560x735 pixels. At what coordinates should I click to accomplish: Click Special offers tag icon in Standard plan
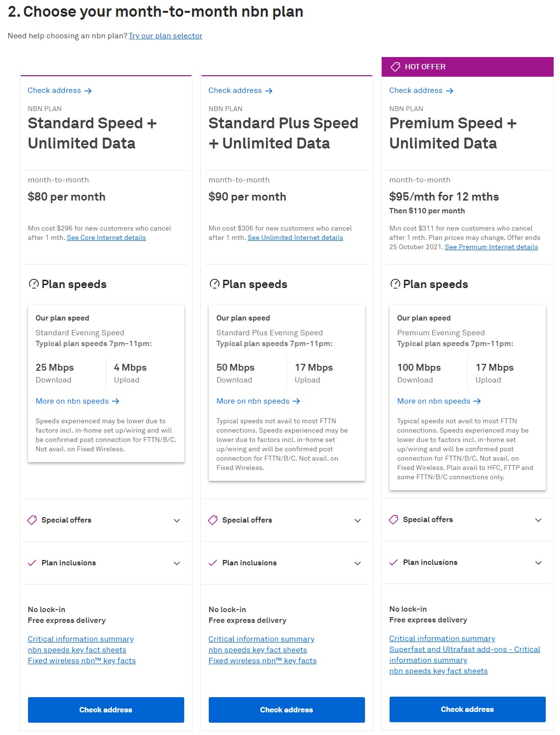click(32, 520)
